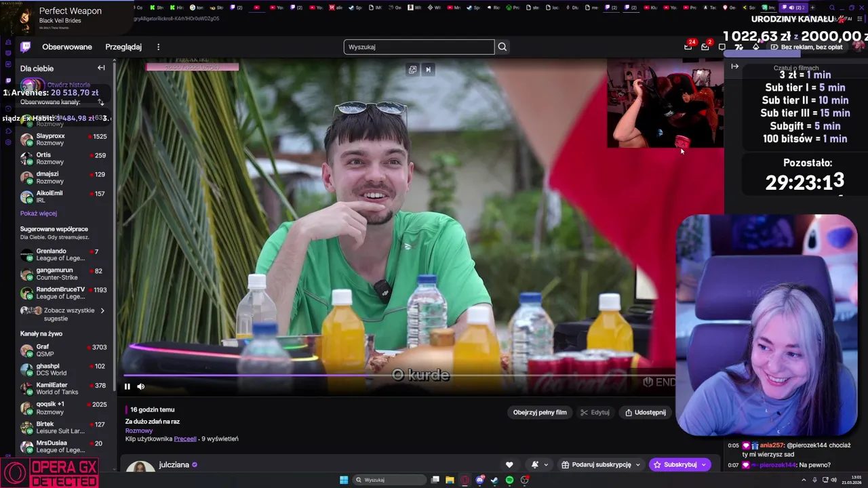Viewport: 868px width, 488px height.
Task: Click the pop-out icon above video
Action: tap(412, 69)
